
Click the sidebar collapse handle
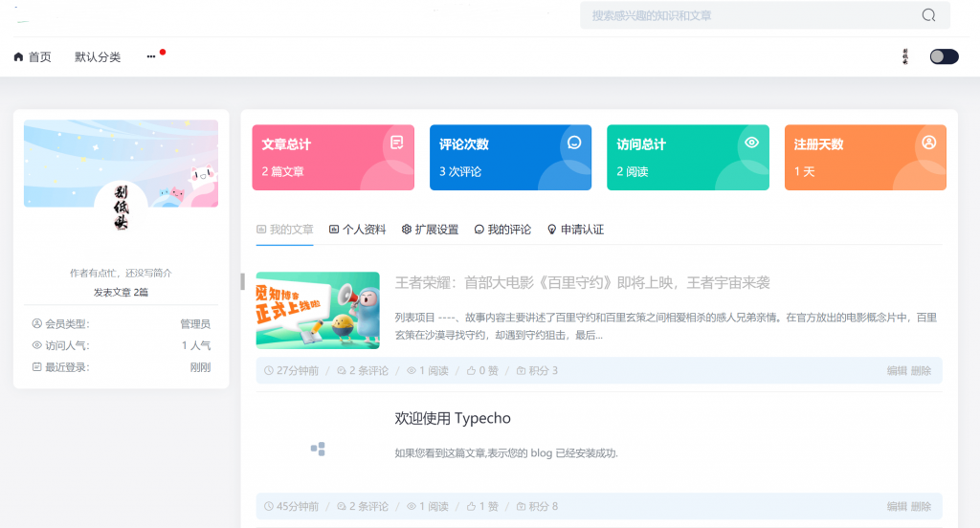242,281
